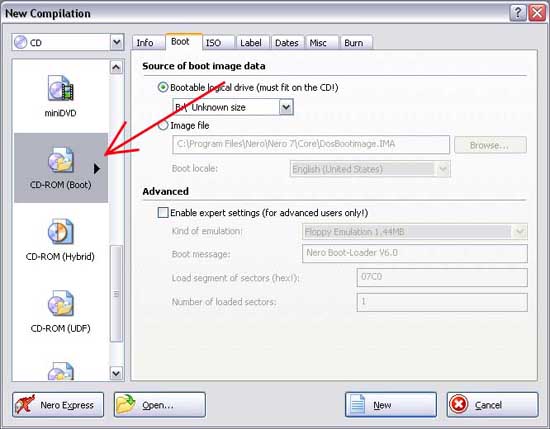Screen dimensions: 550x429
Task: Click the help question mark in the title bar
Action: tap(517, 13)
